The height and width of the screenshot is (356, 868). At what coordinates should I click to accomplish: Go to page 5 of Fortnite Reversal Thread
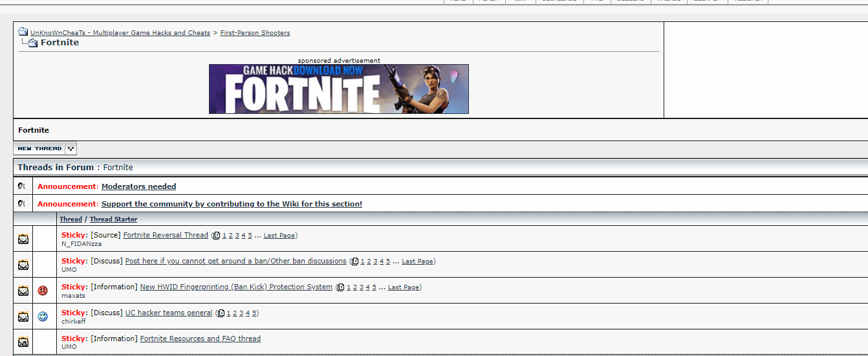250,236
